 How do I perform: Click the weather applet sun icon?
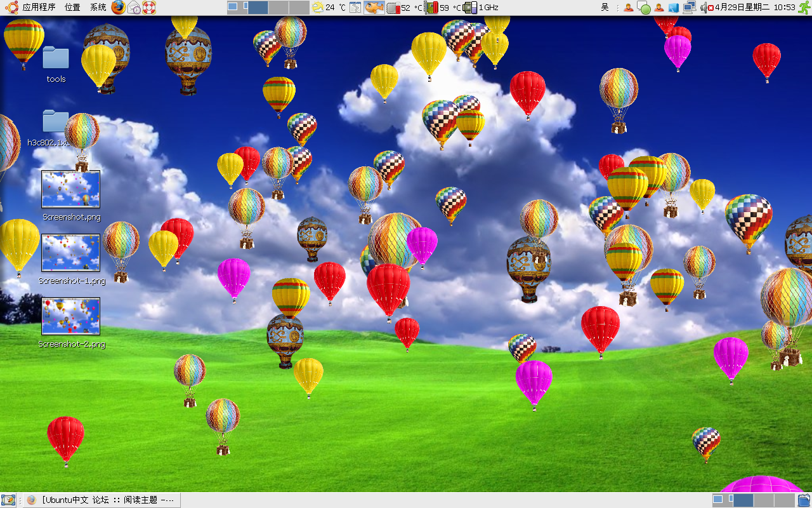(x=318, y=8)
